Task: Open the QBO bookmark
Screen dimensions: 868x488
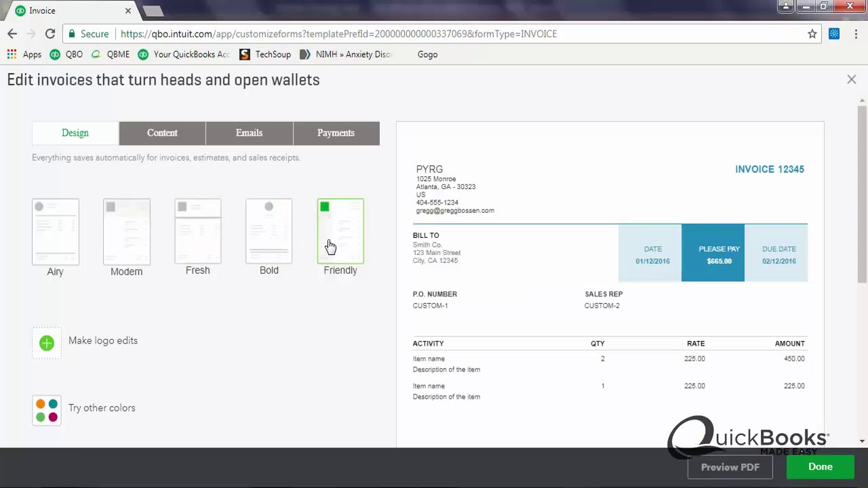Action: click(x=66, y=54)
